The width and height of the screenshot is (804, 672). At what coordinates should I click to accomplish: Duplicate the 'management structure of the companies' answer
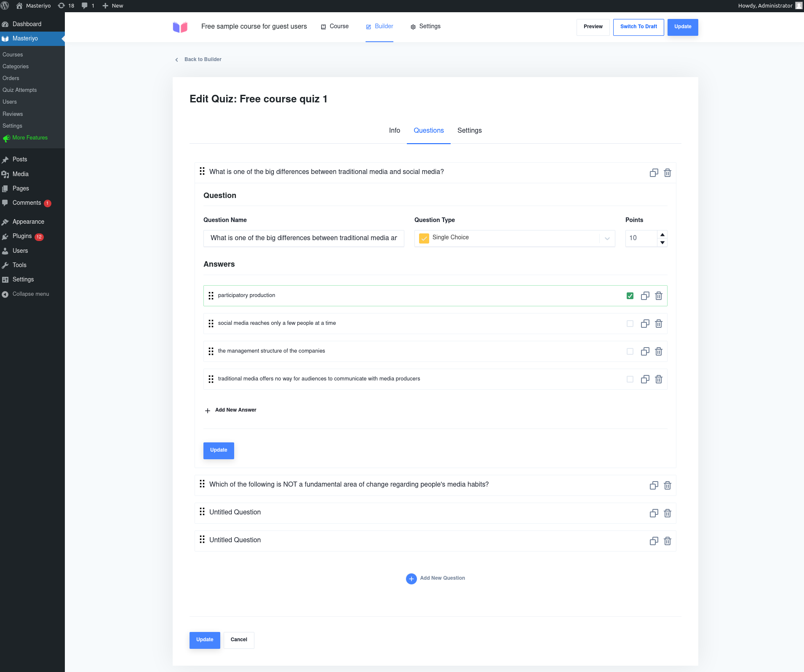[x=645, y=351]
